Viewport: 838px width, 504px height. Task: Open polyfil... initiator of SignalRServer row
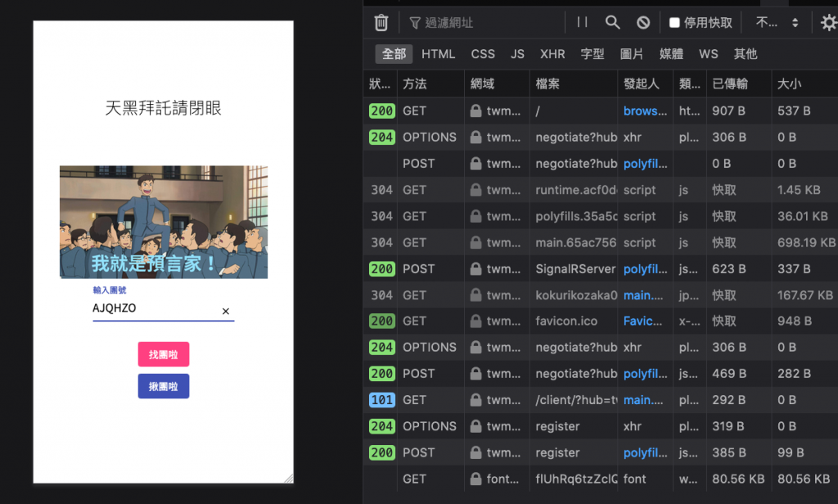[645, 269]
